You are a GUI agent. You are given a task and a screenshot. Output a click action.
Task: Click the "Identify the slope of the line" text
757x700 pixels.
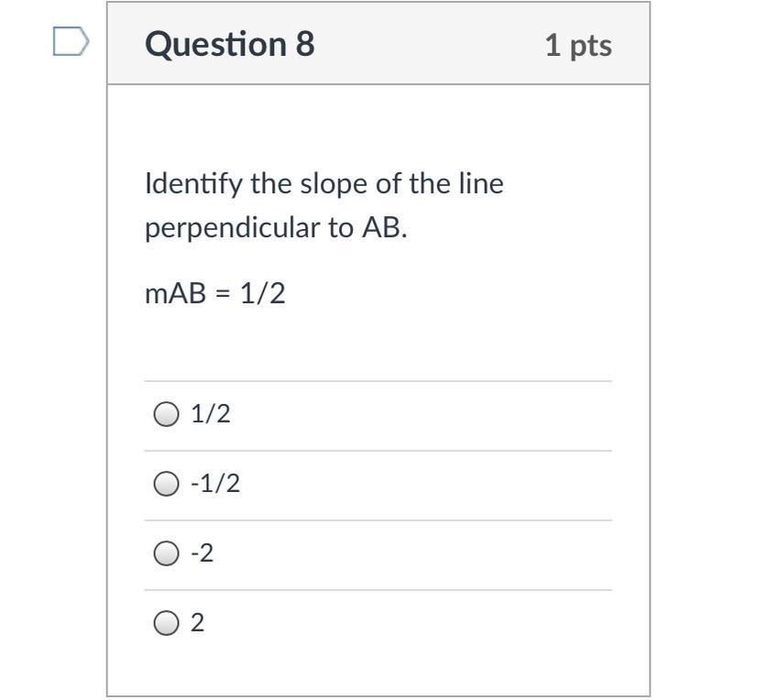pos(324,184)
